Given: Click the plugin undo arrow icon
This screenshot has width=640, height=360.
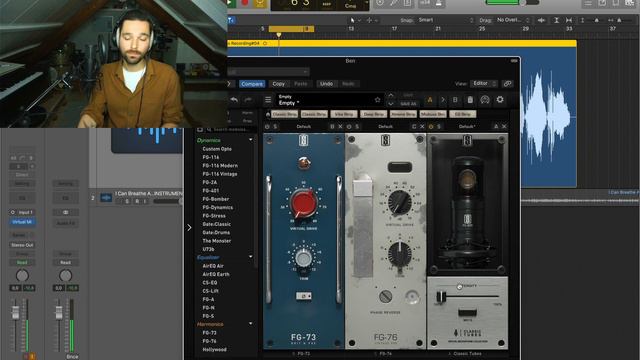Looking at the screenshot, I should tap(234, 100).
